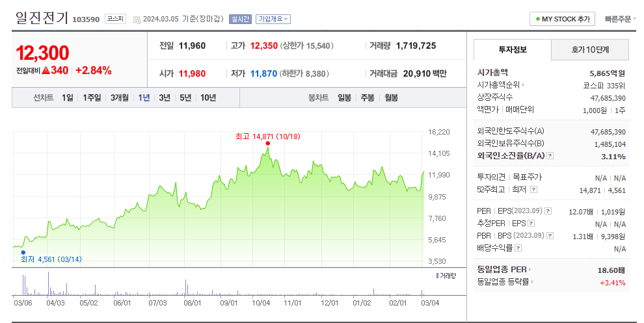Show the 월봉 candlestick chart
The image size is (644, 323).
pos(391,97)
